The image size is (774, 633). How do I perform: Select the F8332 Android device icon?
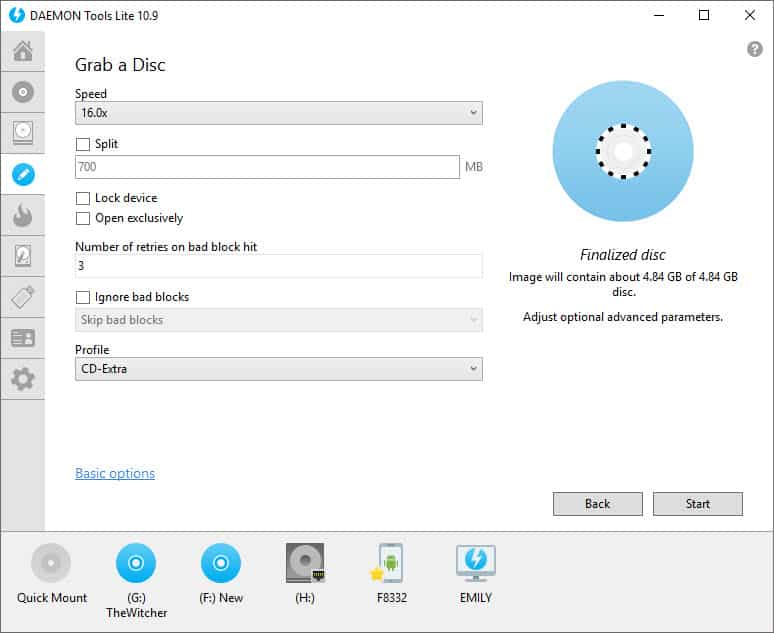point(389,563)
